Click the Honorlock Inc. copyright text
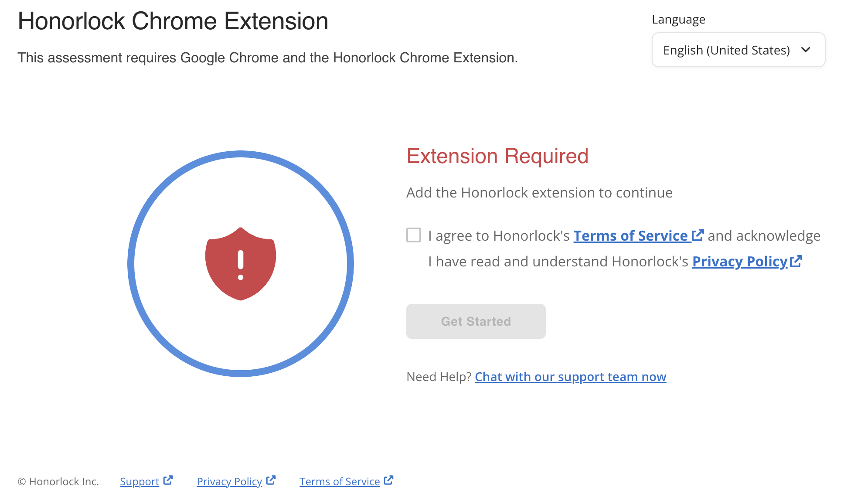This screenshot has height=504, width=844. tap(58, 481)
